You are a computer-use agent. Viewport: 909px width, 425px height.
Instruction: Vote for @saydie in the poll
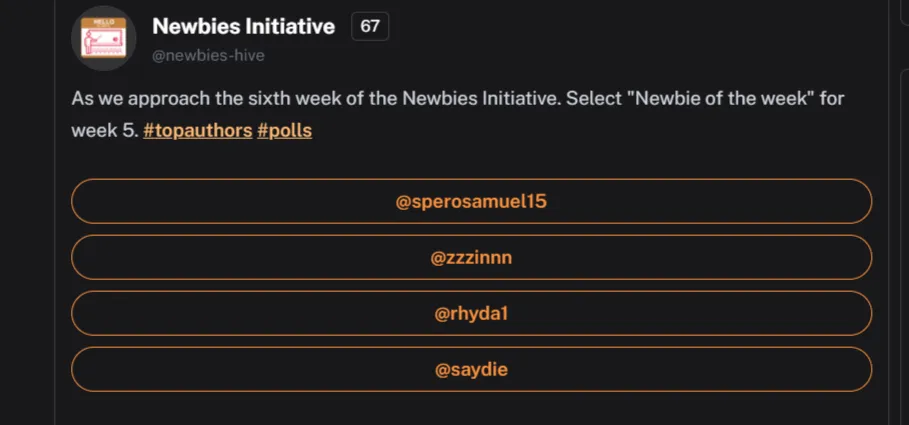[x=471, y=369]
